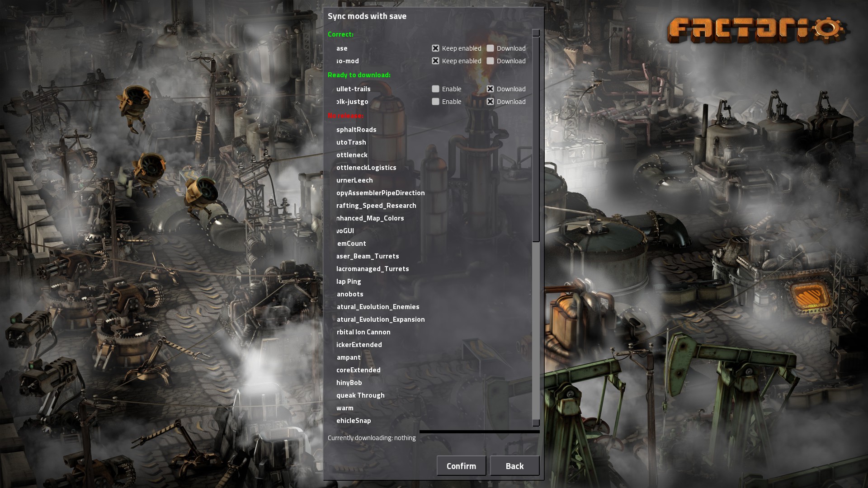The image size is (868, 488).
Task: Select the Natural_Evolution_Enemies mod entry
Action: point(378,307)
